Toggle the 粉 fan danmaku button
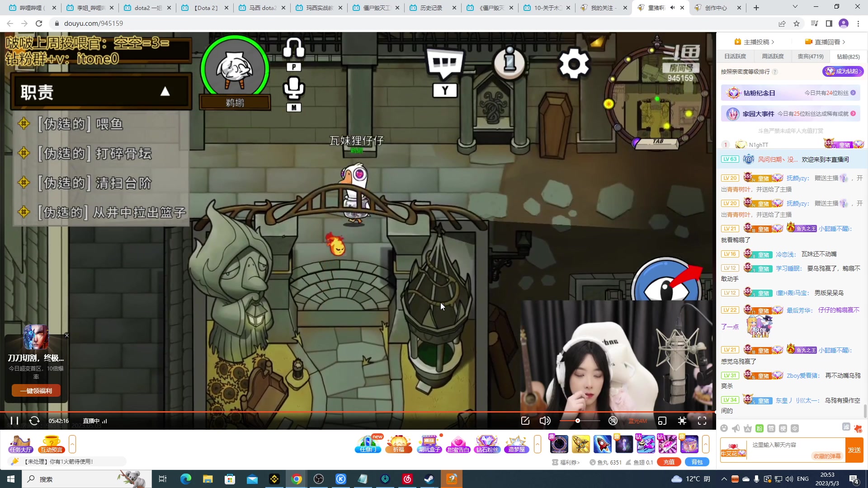The width and height of the screenshot is (868, 488). [x=759, y=428]
